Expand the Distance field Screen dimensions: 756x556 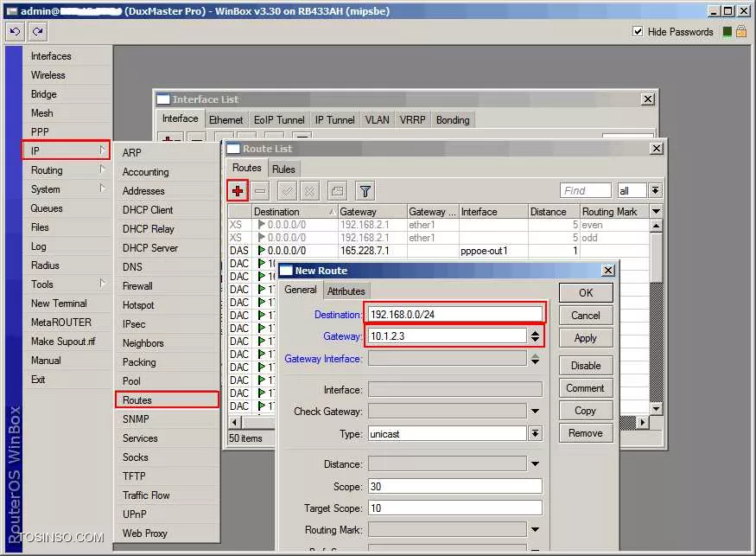[535, 463]
